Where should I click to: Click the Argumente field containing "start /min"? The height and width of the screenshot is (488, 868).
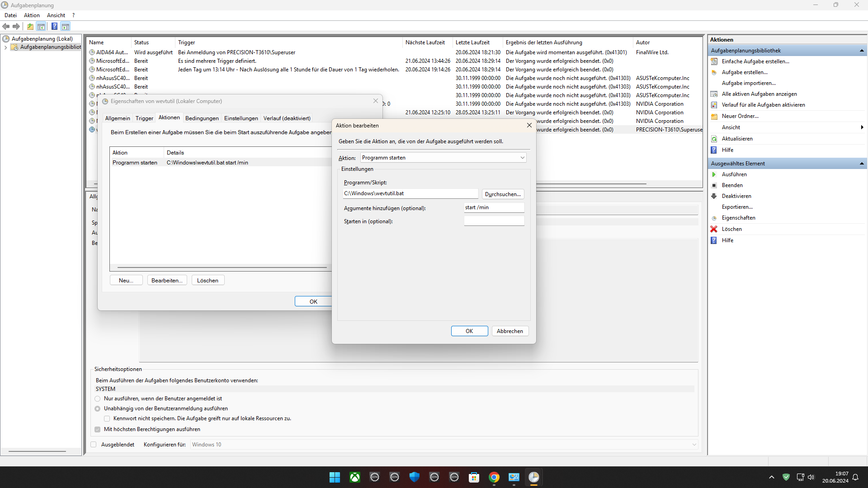click(x=494, y=207)
